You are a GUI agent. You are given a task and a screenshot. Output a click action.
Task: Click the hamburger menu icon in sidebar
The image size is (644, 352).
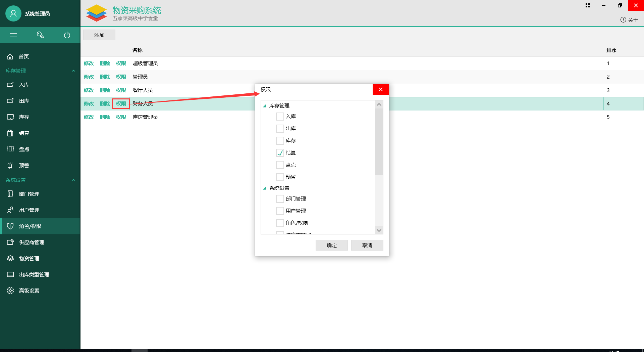[13, 35]
